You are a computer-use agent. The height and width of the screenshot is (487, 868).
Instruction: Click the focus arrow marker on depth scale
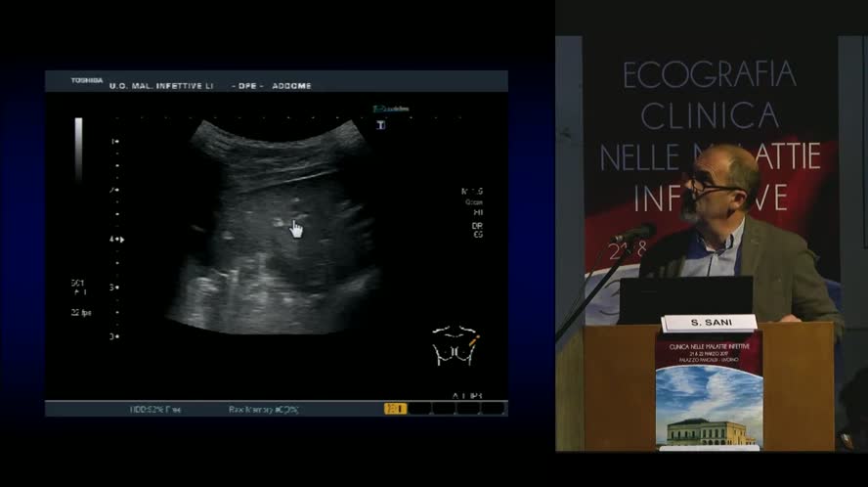click(117, 239)
